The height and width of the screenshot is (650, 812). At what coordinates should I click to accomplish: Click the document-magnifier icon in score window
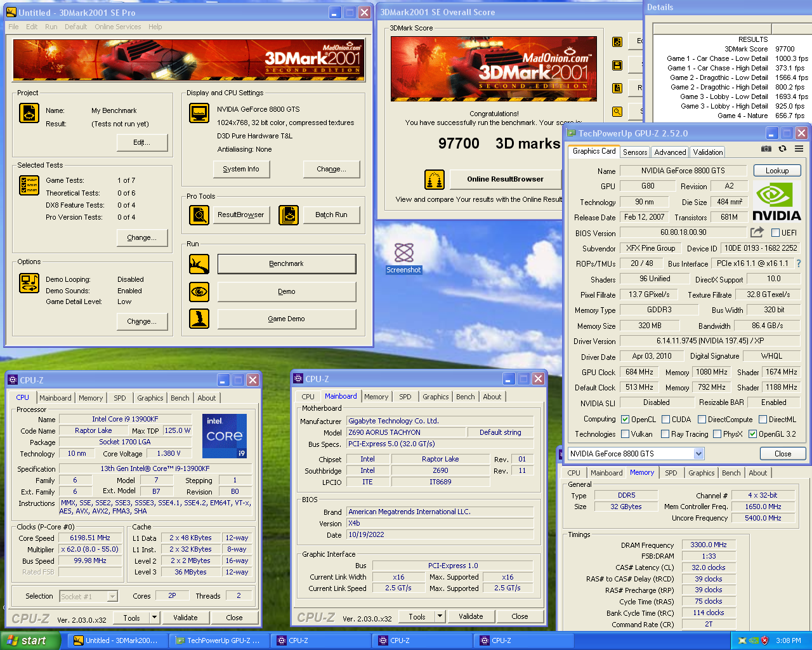pos(617,88)
